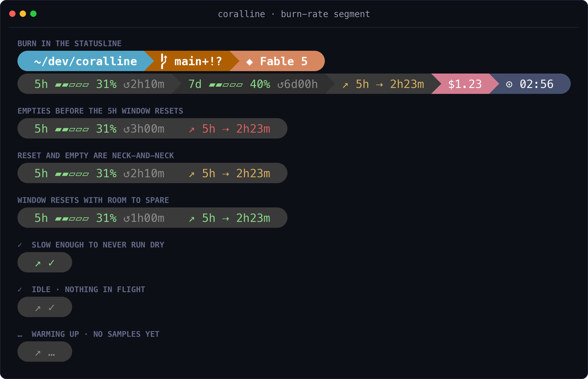Click the green 2h23m estimate
The image size is (588, 379).
point(253,218)
